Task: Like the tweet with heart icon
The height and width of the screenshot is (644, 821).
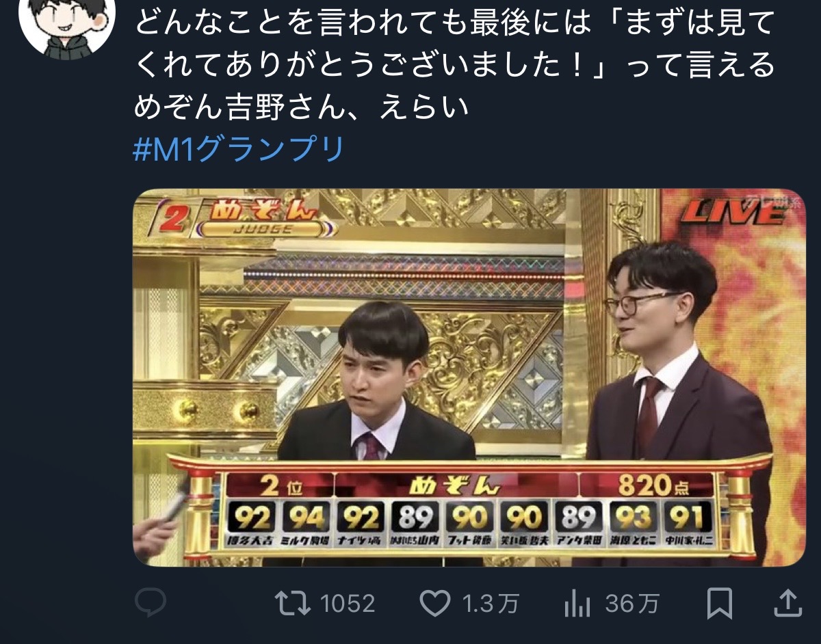Action: [x=434, y=604]
